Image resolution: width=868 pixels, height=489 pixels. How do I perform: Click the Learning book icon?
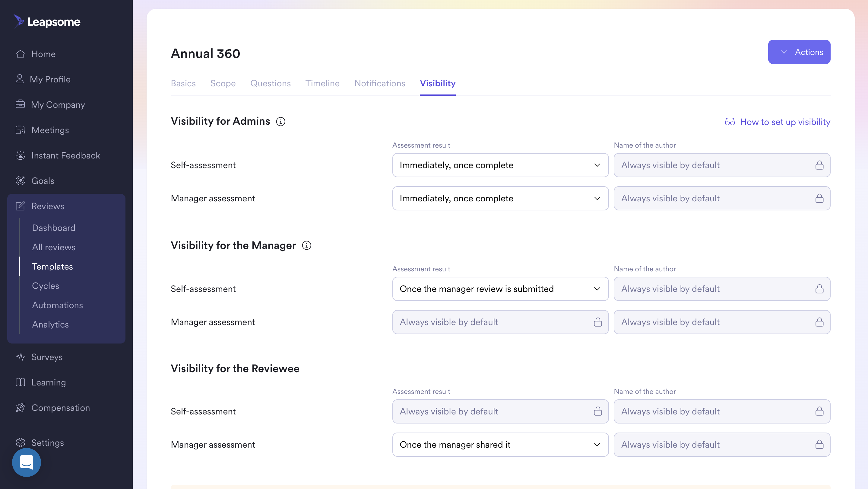[x=20, y=382]
